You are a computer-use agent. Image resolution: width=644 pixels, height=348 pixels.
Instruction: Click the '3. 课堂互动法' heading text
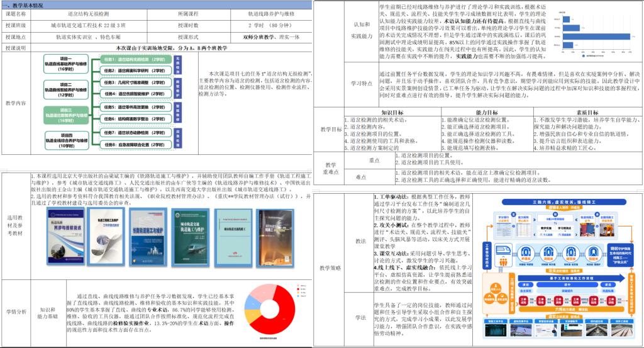(x=392, y=254)
